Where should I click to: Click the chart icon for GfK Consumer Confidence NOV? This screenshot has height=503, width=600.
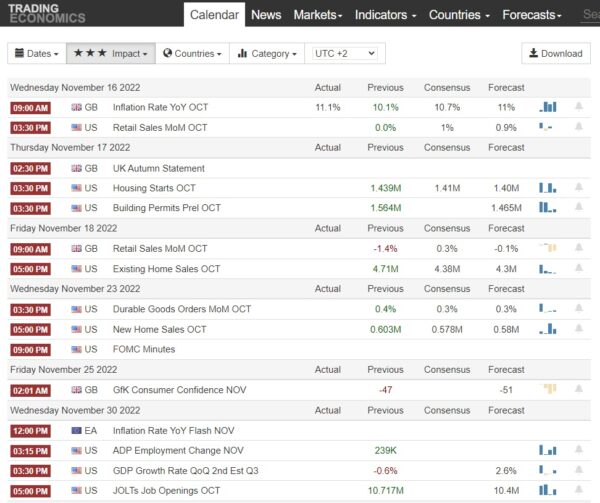(x=549, y=389)
